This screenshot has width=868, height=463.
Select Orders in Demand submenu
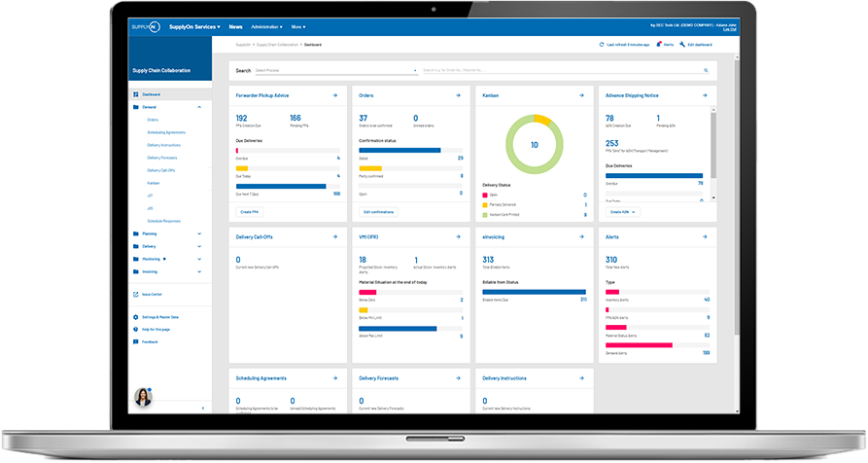pyautogui.click(x=153, y=120)
